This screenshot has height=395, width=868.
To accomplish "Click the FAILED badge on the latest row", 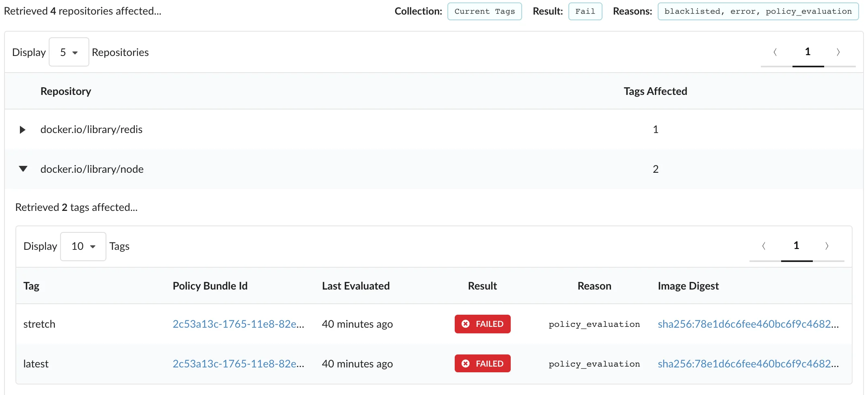I will click(x=482, y=363).
